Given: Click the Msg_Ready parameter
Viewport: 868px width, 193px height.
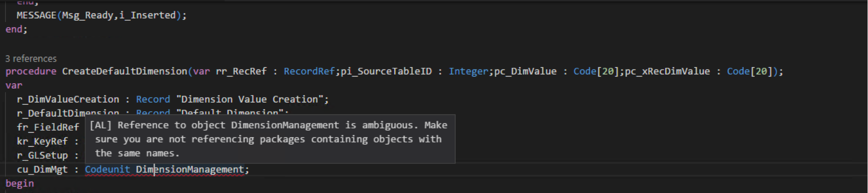Looking at the screenshot, I should 87,15.
